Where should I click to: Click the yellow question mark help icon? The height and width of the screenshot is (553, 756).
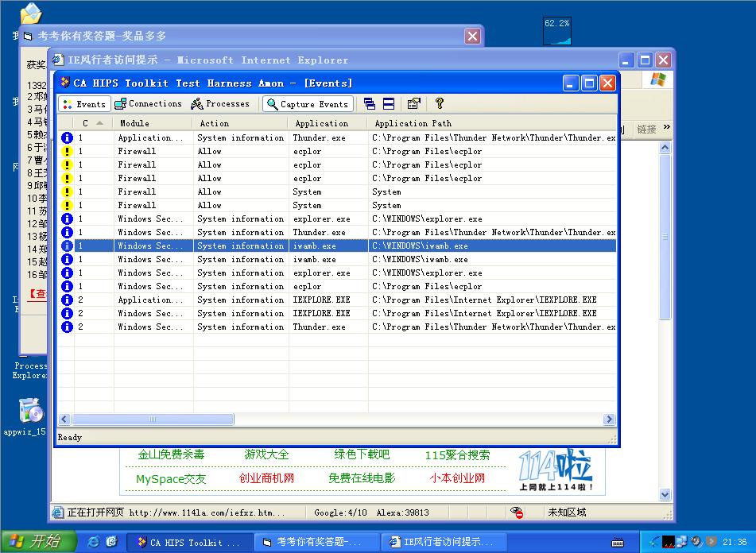439,103
